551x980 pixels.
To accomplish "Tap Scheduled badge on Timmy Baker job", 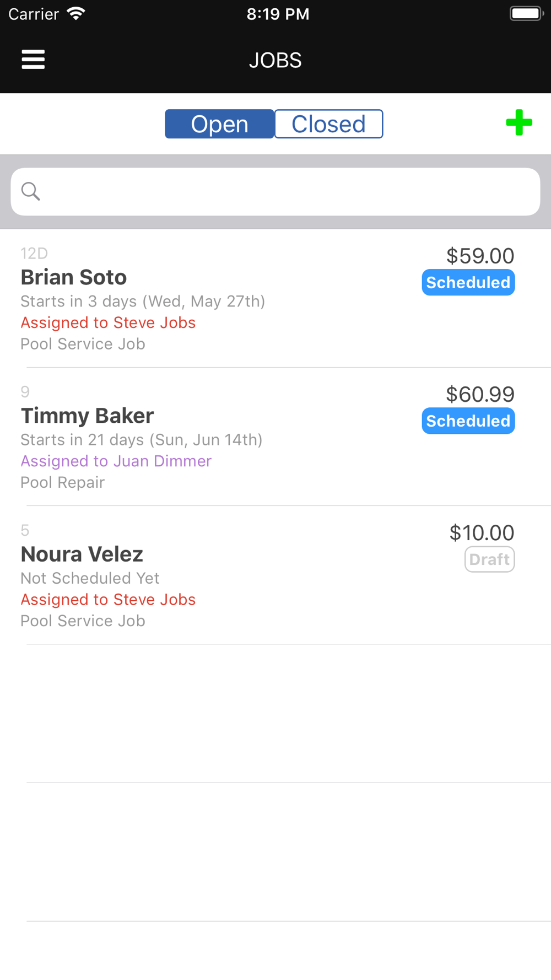I will (x=468, y=421).
